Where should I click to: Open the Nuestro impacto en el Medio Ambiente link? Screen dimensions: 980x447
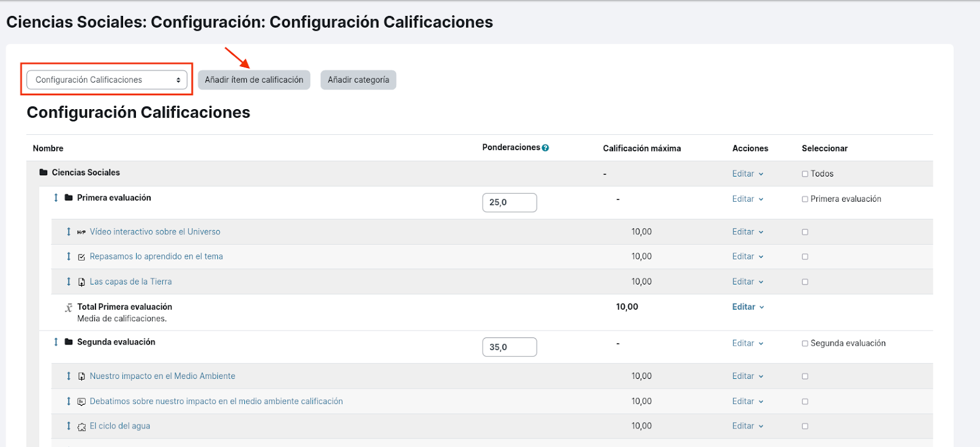click(162, 376)
